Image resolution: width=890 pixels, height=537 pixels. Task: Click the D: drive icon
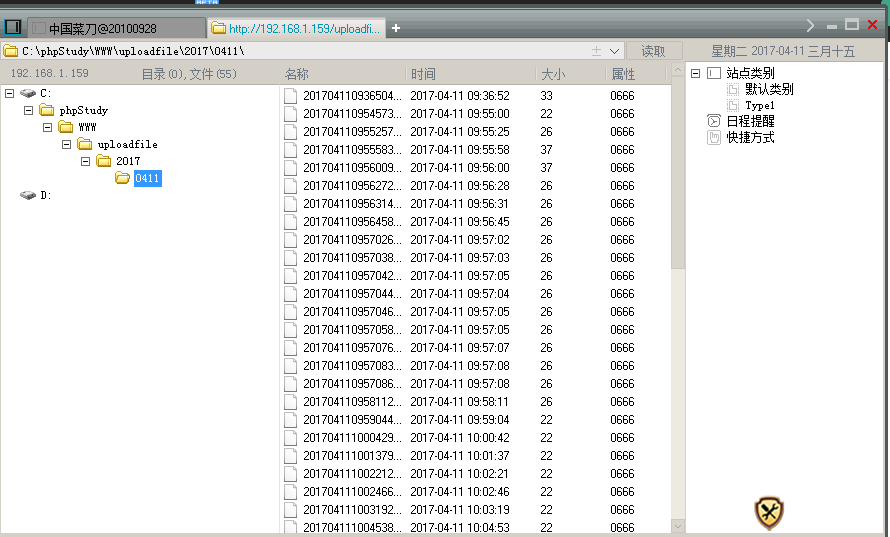point(28,196)
